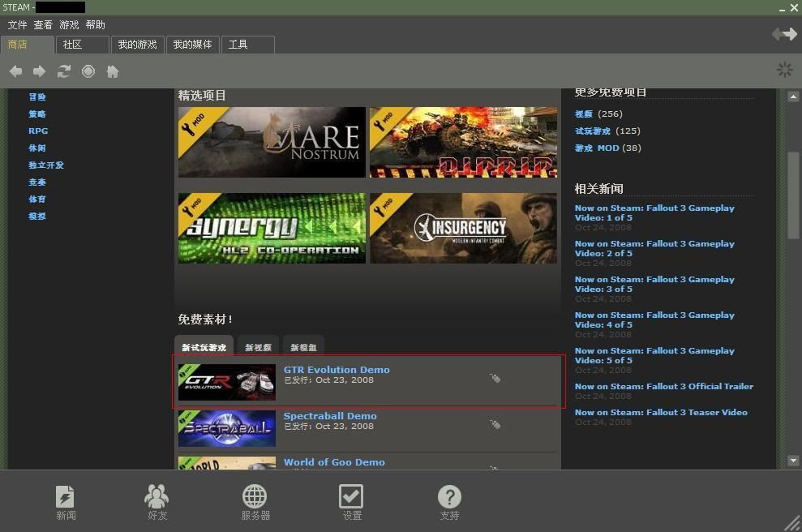Image resolution: width=802 pixels, height=532 pixels.
Task: Switch to 我的媒体 tab
Action: [x=192, y=45]
